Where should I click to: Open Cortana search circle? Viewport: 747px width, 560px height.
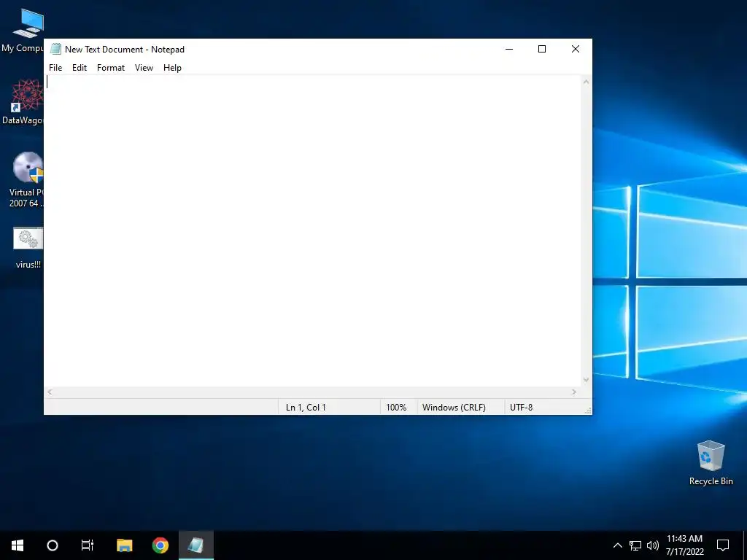click(x=53, y=545)
